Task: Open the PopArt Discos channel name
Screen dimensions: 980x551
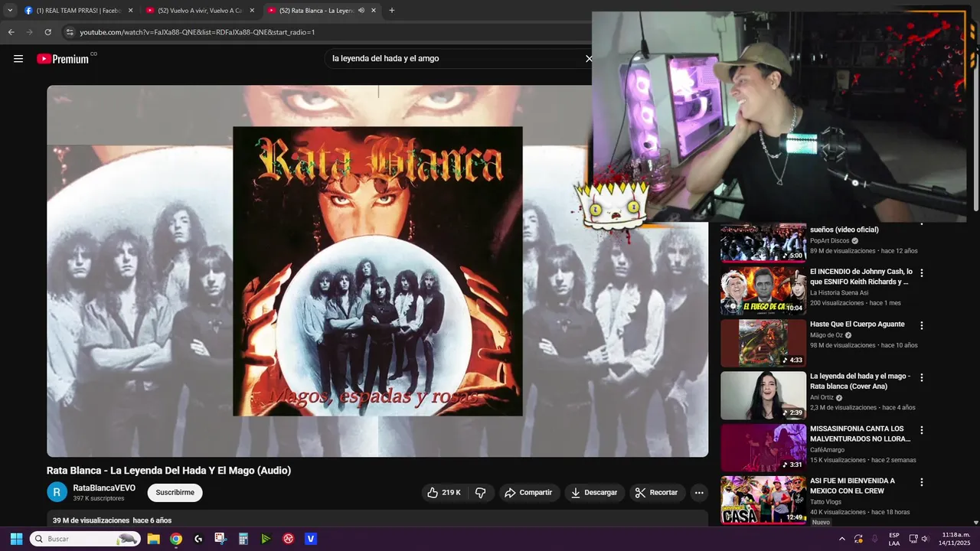Action: [x=830, y=240]
